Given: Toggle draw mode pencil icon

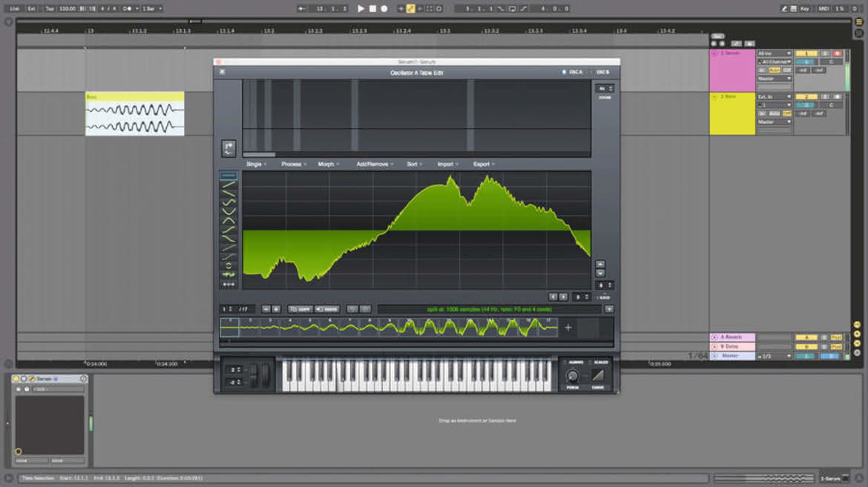Looking at the screenshot, I should coord(784,8).
